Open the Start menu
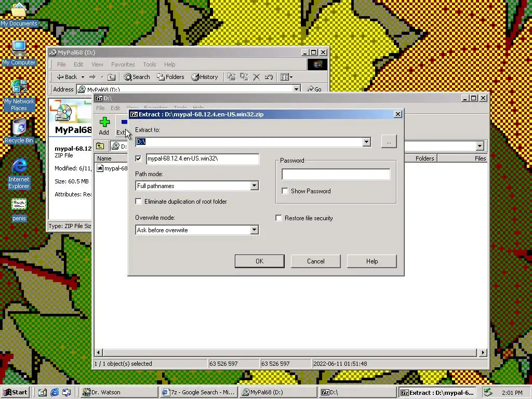 tap(15, 392)
